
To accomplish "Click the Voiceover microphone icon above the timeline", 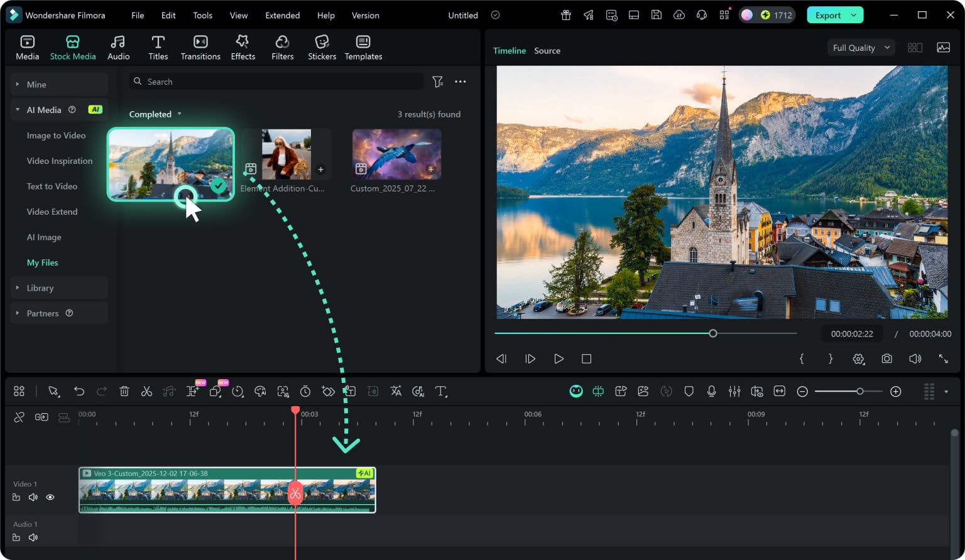I will coord(711,390).
